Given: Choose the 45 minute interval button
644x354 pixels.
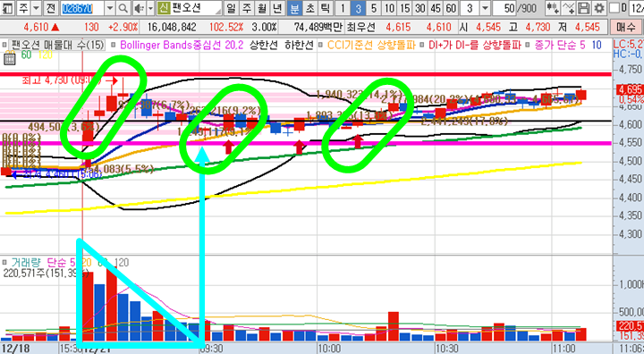Looking at the screenshot, I should 436,8.
